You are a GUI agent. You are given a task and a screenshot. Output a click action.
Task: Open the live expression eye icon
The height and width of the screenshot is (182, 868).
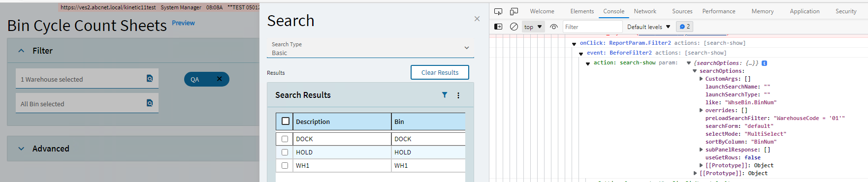tap(554, 27)
